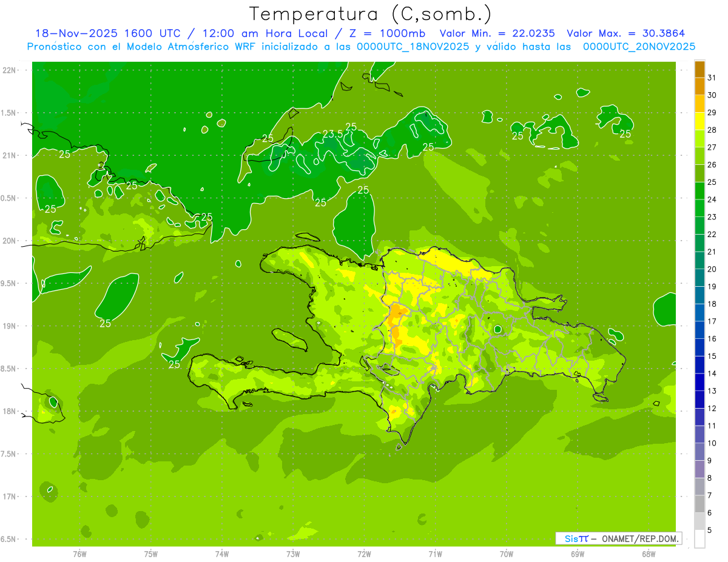Click the "72W" longitude axis label
Screen dimensions: 728x562
coord(364,554)
